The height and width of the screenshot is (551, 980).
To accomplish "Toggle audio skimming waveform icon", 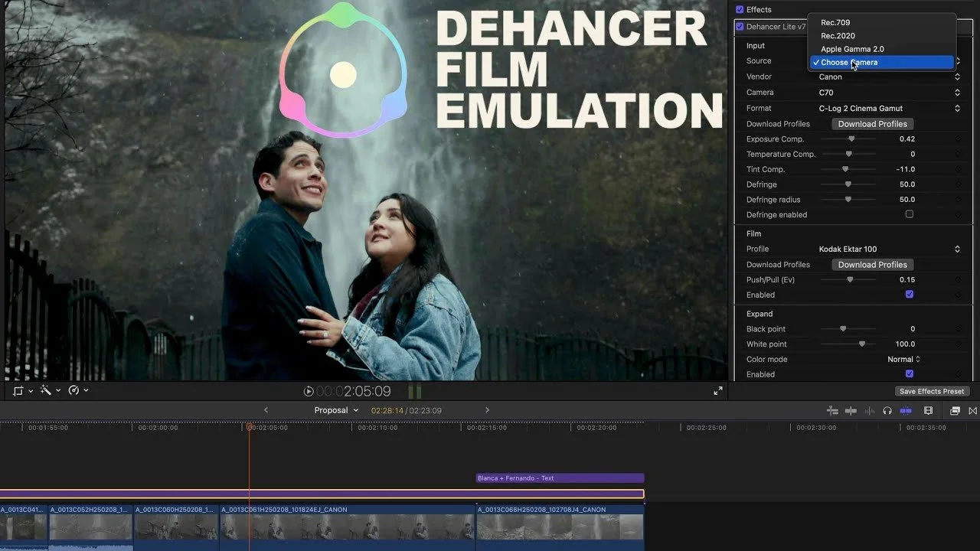I will (869, 411).
